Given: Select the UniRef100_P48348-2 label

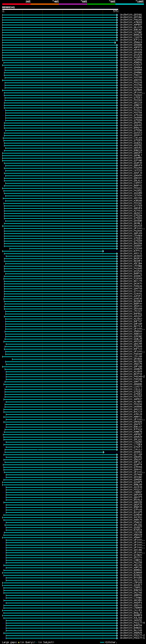Looking at the screenshot, I should click(x=132, y=377).
